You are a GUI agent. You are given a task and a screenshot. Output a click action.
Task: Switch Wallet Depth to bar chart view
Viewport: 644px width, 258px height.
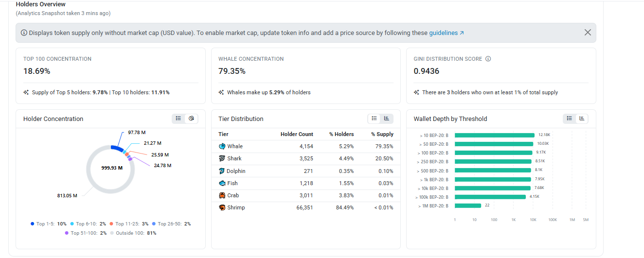[x=582, y=119]
